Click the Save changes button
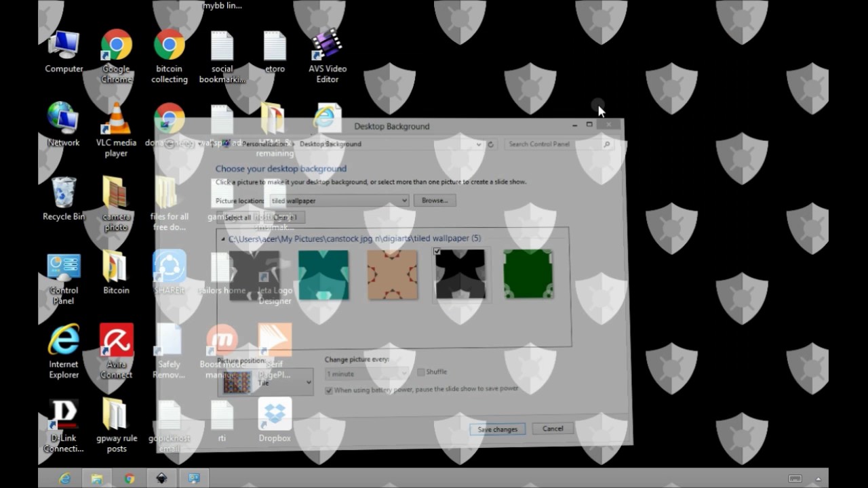 pyautogui.click(x=497, y=430)
